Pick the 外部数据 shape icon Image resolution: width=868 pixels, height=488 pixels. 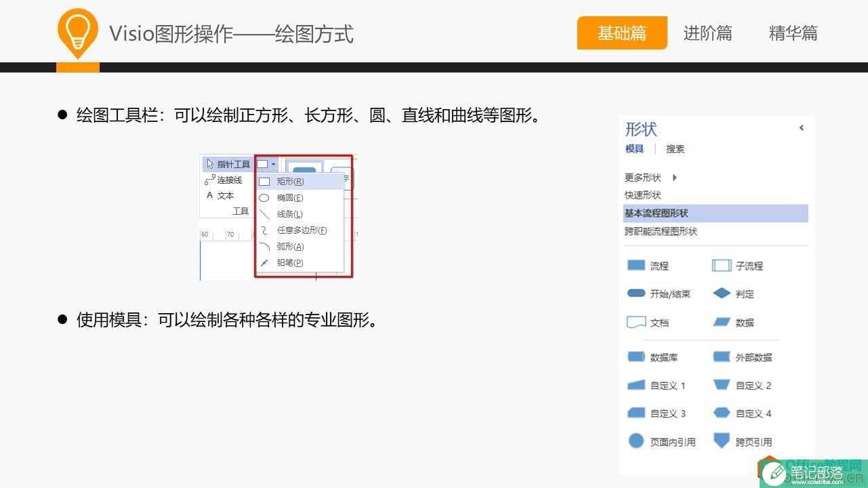[722, 357]
